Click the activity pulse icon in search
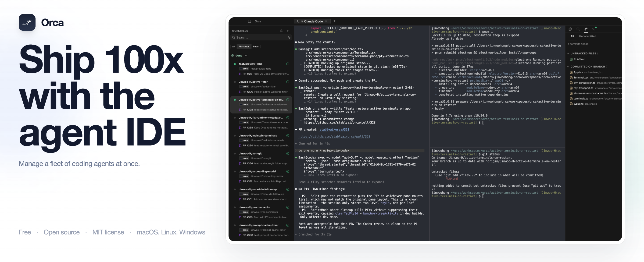This screenshot has height=262, width=644. pos(289,37)
